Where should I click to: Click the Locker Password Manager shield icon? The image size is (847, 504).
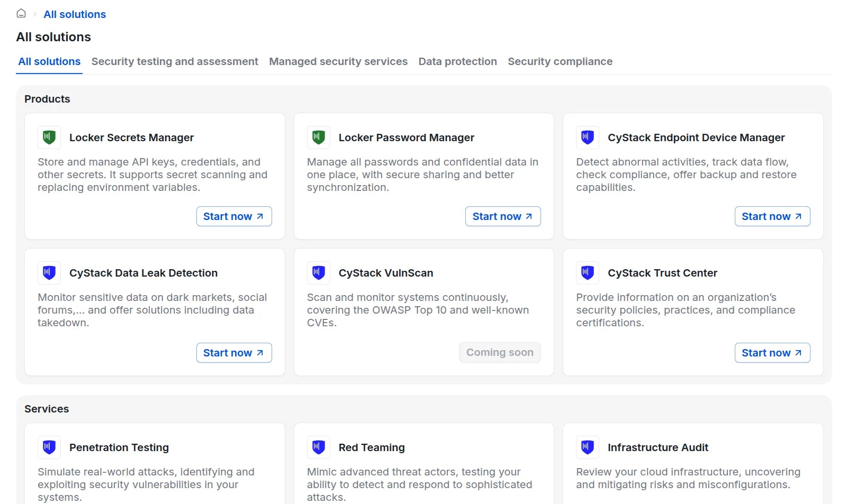(x=319, y=138)
